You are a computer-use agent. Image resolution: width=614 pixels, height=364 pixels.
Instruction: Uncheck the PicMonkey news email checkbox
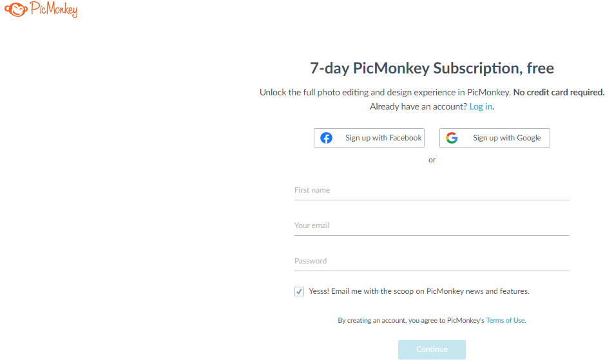tap(300, 291)
